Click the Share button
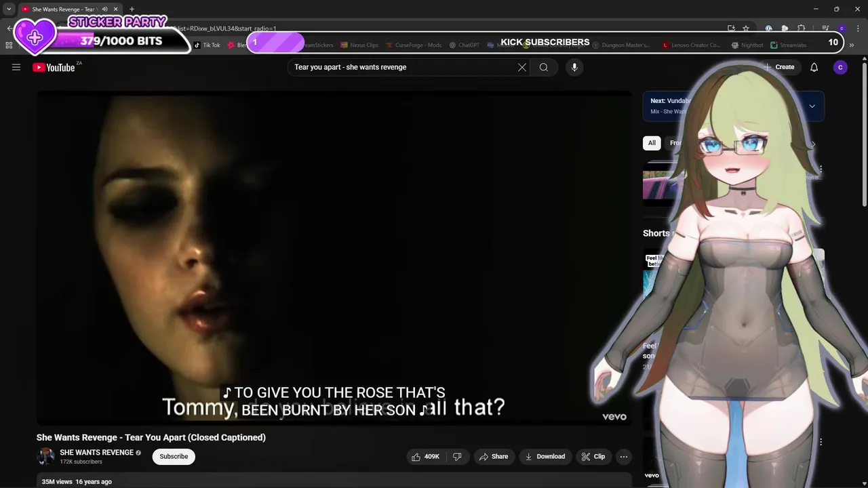The width and height of the screenshot is (868, 488). tap(493, 457)
